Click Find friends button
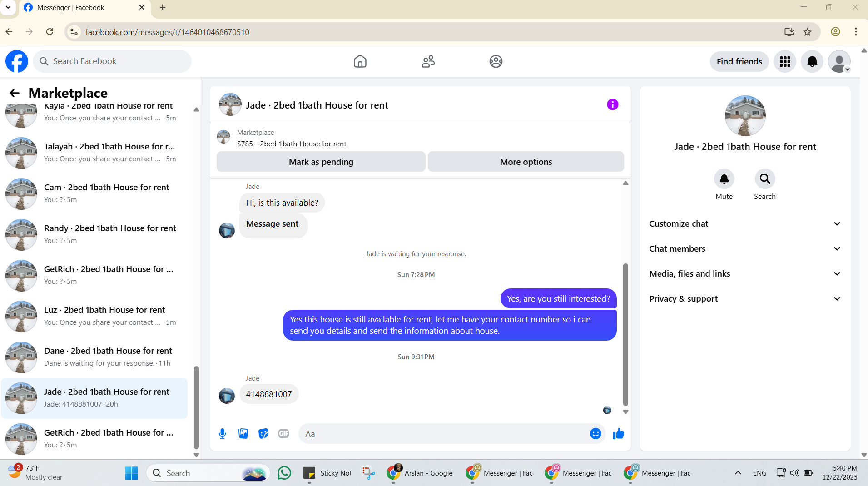868x486 pixels. [739, 61]
